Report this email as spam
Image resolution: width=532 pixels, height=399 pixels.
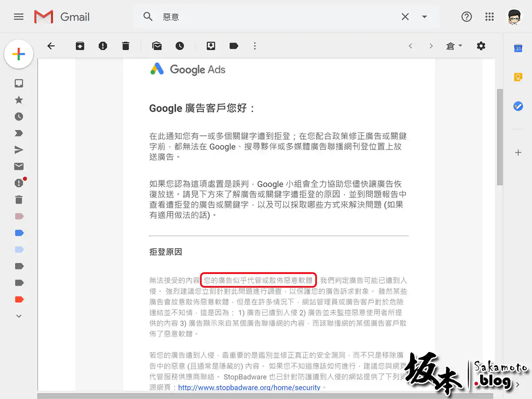click(x=103, y=46)
